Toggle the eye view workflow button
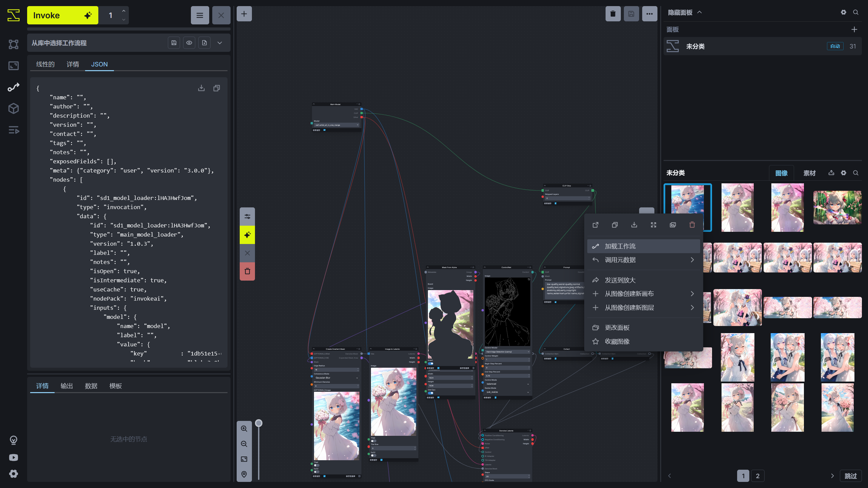The height and width of the screenshot is (488, 868). click(x=189, y=43)
